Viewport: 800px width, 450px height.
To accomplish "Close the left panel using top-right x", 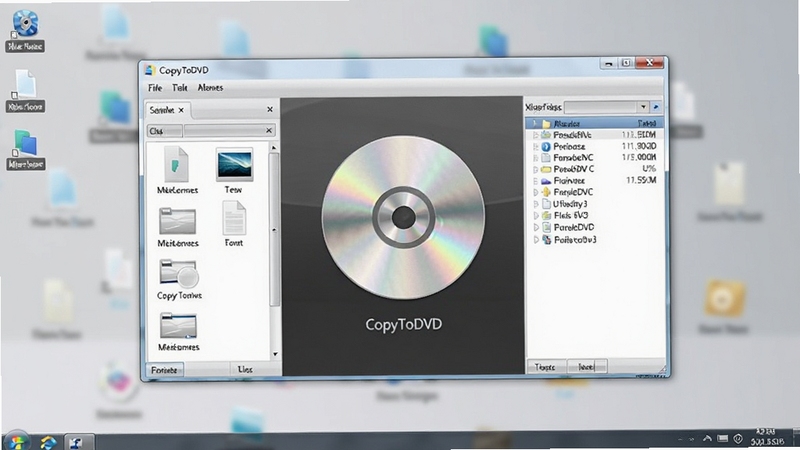I will coord(270,109).
